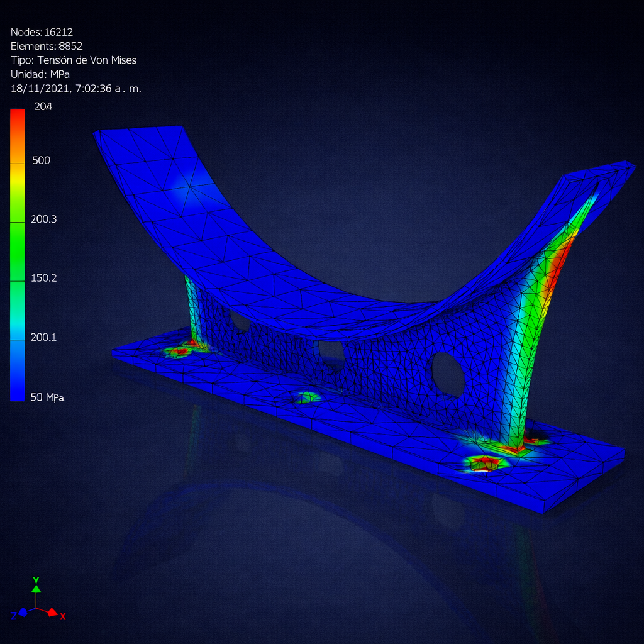644x644 pixels.
Task: Click the 'Unidad: MPa' text
Action: [x=40, y=74]
